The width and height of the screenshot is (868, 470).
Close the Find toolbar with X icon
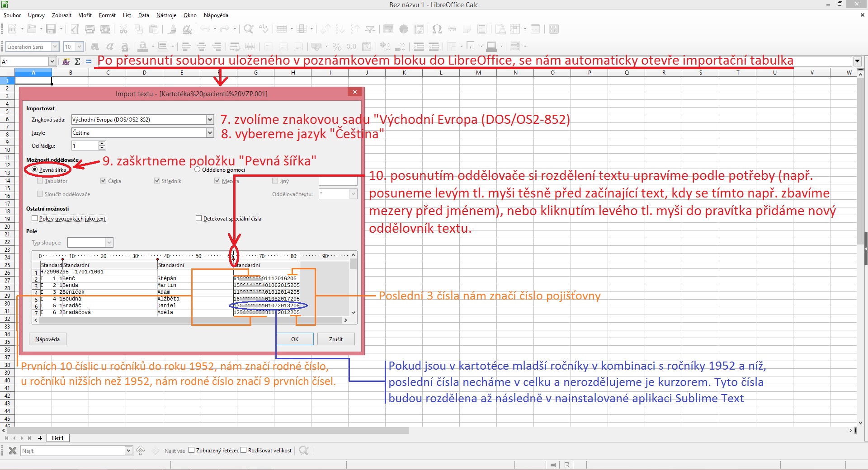tap(13, 451)
